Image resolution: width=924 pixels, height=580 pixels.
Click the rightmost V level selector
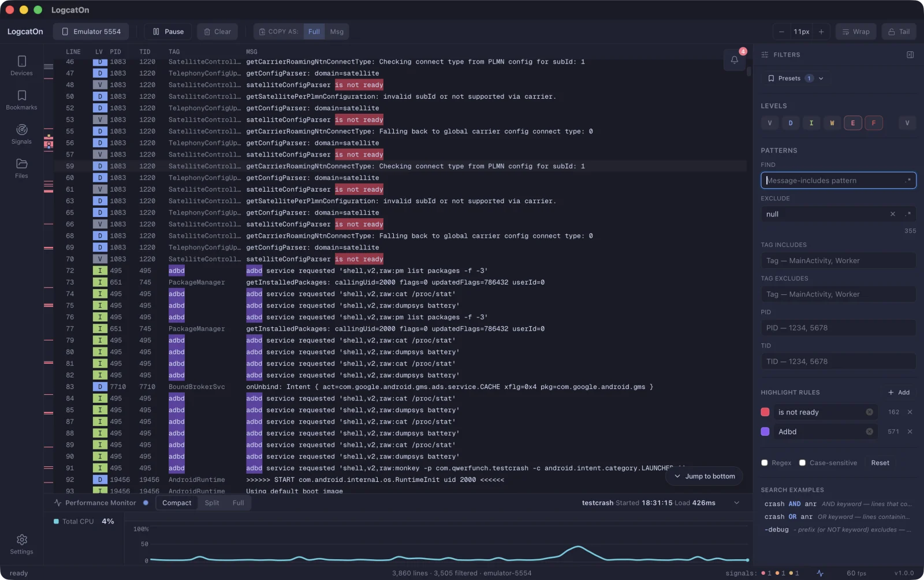(x=907, y=123)
